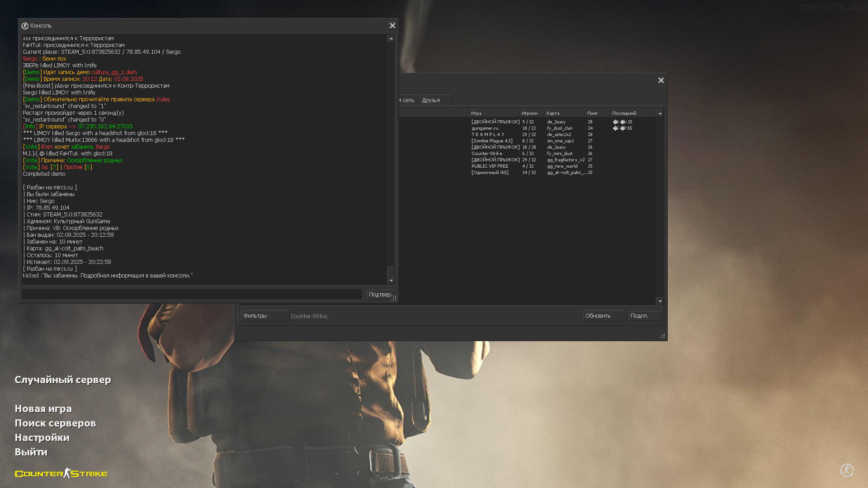Click the Counter-Strike logo
Image resolution: width=868 pixels, height=488 pixels.
61,474
